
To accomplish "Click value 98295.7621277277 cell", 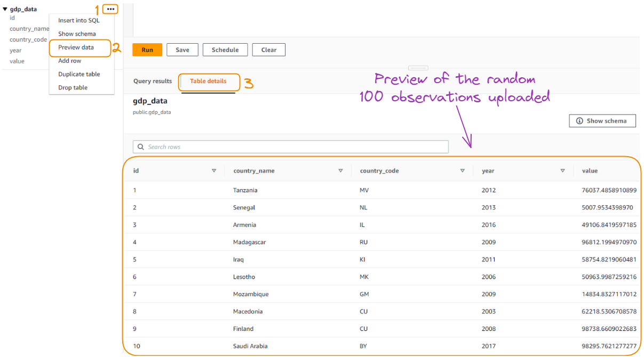I will click(609, 346).
